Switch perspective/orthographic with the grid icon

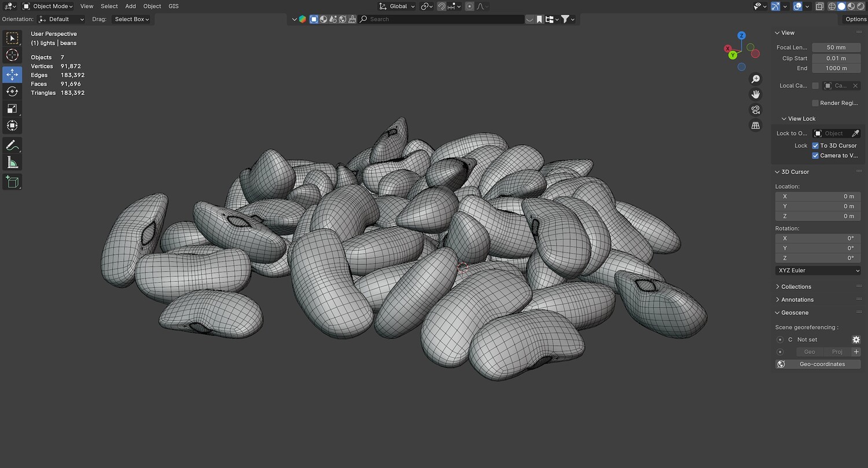[755, 125]
